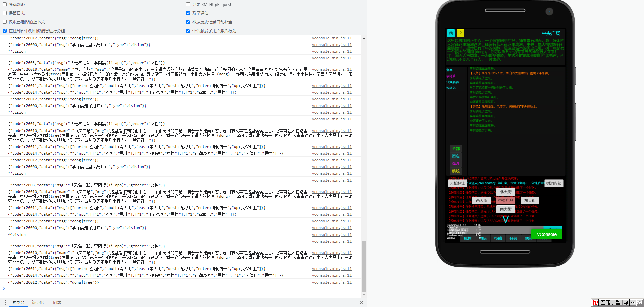The height and width of the screenshot is (307, 644).
Task: Uncheck 评估触发了用户激活行为 checkbox
Action: [188, 31]
